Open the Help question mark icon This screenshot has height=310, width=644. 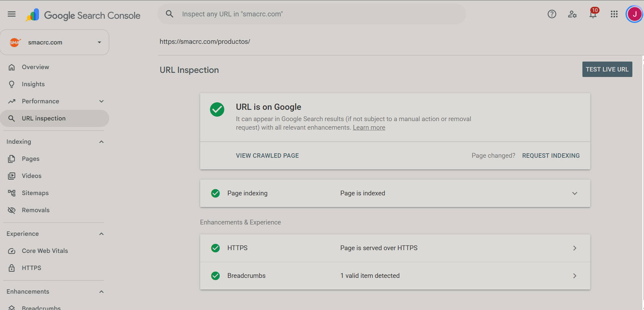552,14
